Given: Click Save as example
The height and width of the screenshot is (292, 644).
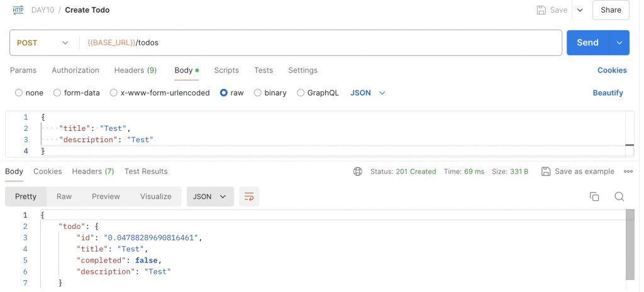Looking at the screenshot, I should pyautogui.click(x=584, y=172).
